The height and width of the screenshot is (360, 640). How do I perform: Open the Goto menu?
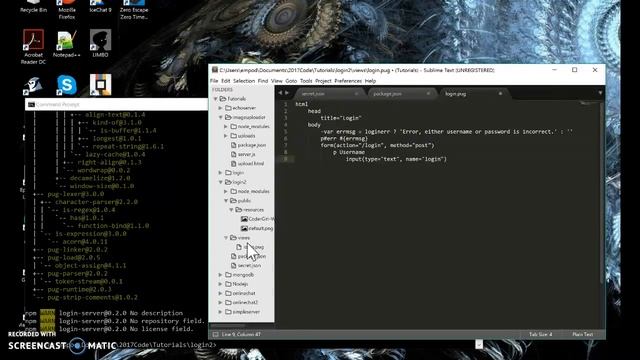[291, 81]
